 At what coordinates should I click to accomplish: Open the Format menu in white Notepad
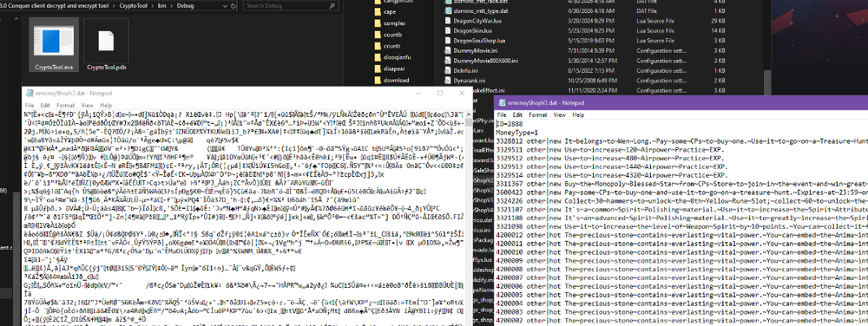click(65, 105)
